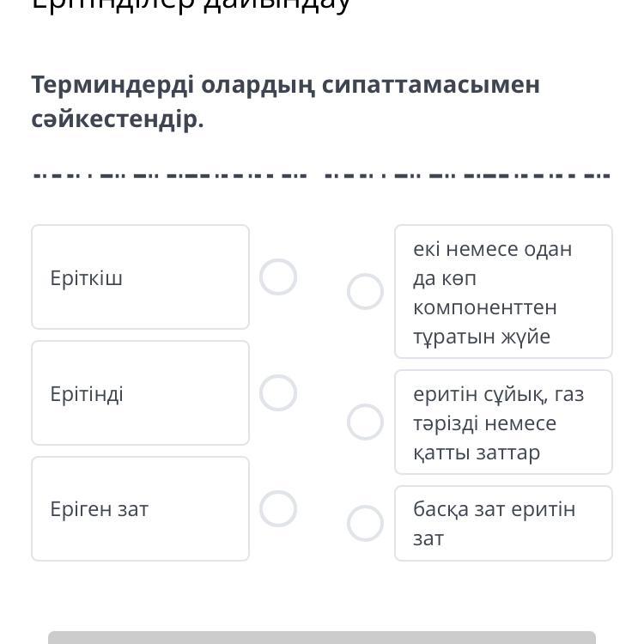This screenshot has width=644, height=644.
Task: Click the 'Терминдерді олардың сипаттамасымен сәйкестендір' instruction
Action: click(x=285, y=102)
